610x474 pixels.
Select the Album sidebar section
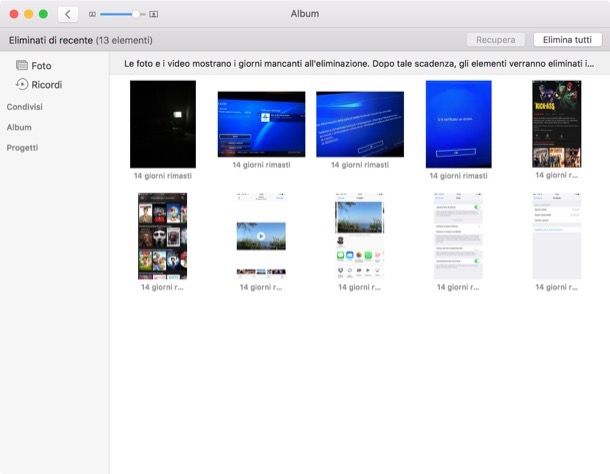pyautogui.click(x=19, y=127)
